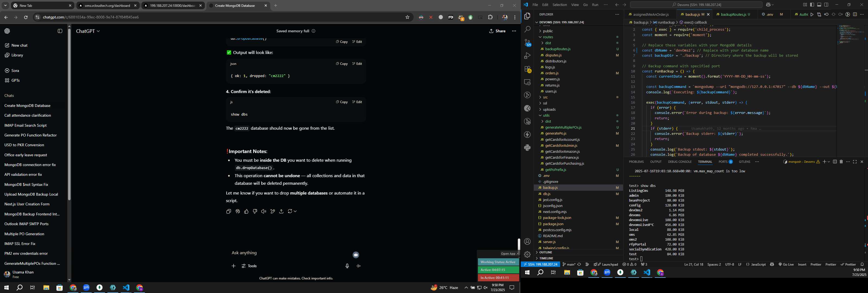
Task: Collapse the utils folder in Explorer
Action: tap(546, 115)
